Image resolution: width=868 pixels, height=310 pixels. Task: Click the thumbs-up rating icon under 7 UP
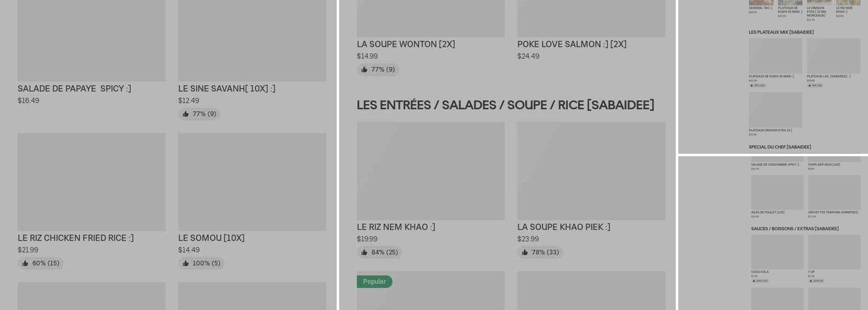pos(810,281)
